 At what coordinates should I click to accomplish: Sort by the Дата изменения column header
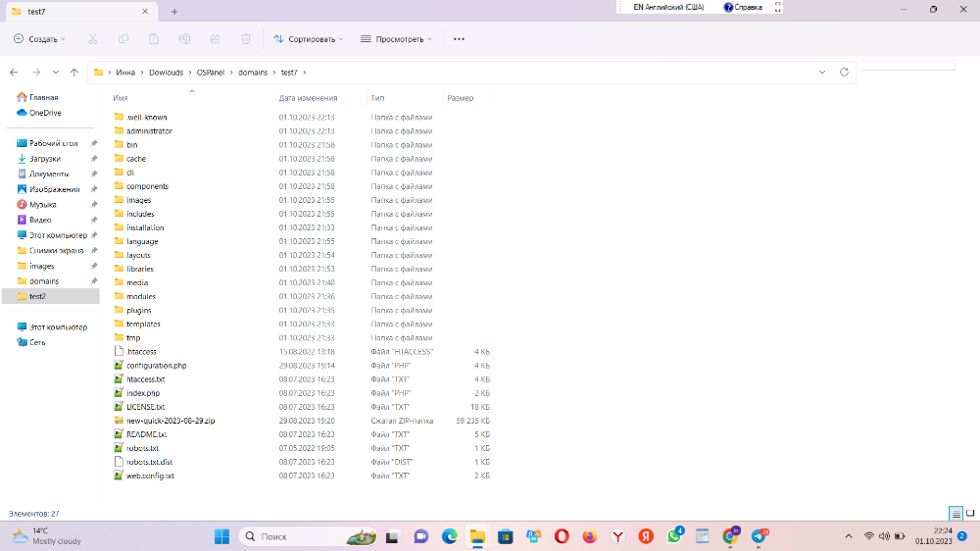pyautogui.click(x=308, y=98)
